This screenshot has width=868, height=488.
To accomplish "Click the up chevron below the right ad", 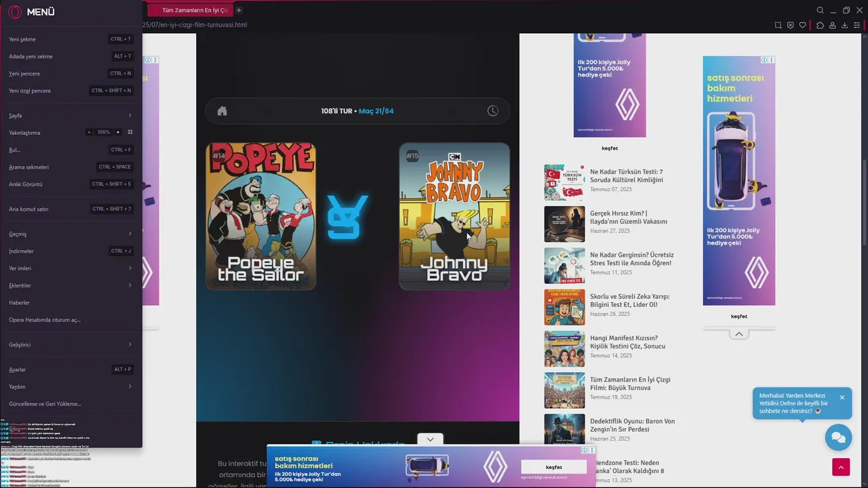I will coord(739,333).
